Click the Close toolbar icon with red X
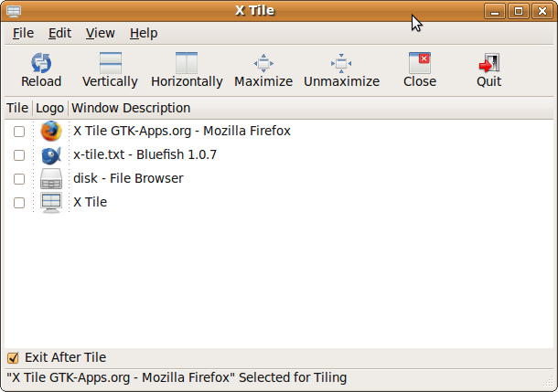The image size is (558, 392). (x=420, y=63)
